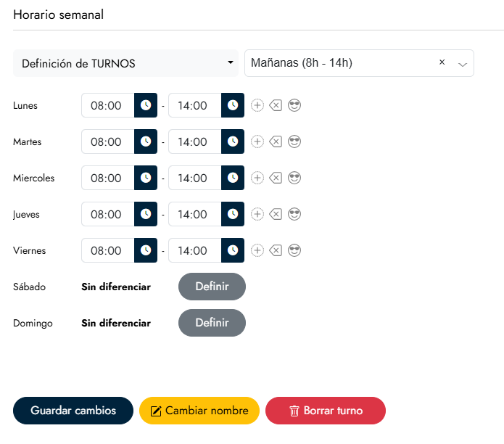Clear the selected Mañanas shift with the X

point(442,62)
